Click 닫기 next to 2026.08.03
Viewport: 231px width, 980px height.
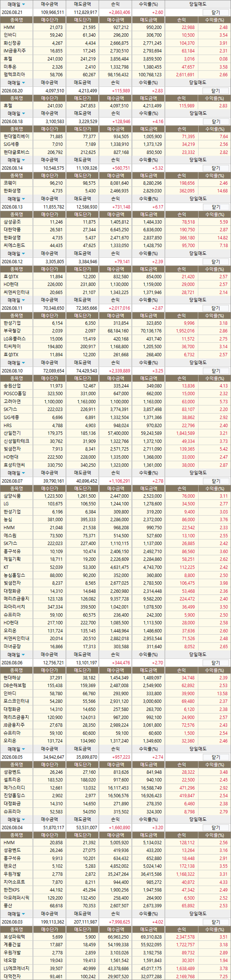tap(216, 922)
